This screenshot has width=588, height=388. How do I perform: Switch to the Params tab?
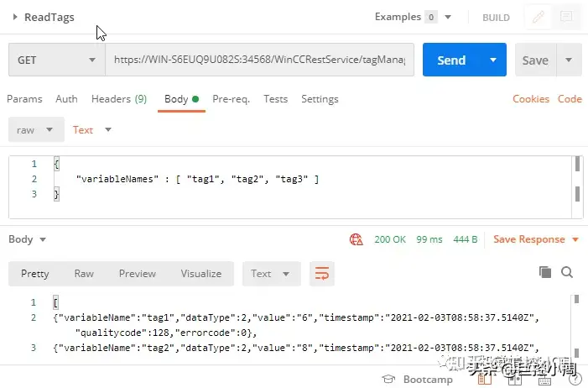coord(24,99)
